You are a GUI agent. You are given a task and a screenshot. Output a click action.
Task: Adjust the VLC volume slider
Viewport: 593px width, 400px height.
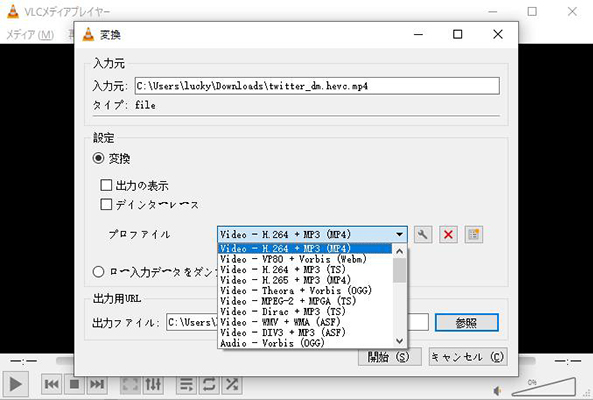coord(544,387)
